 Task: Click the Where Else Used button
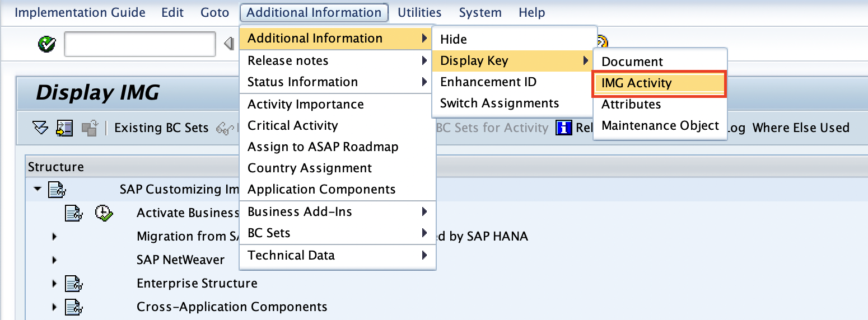pyautogui.click(x=800, y=128)
